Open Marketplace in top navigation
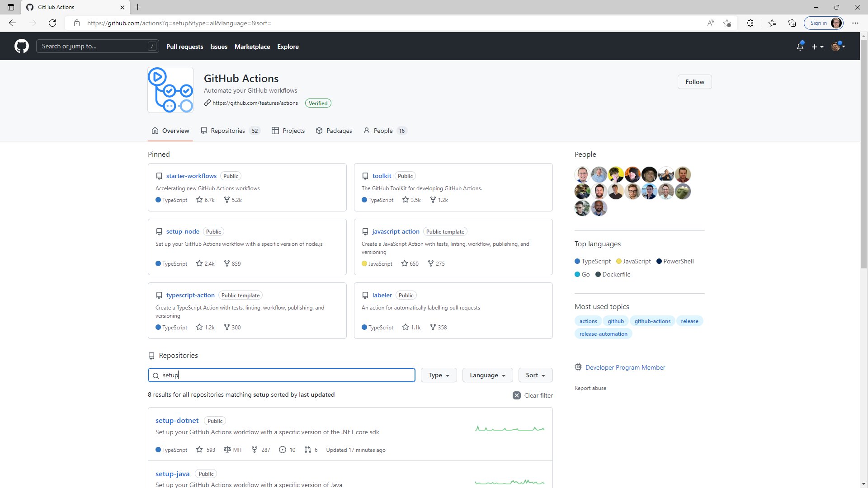Image resolution: width=868 pixels, height=488 pixels. 252,47
